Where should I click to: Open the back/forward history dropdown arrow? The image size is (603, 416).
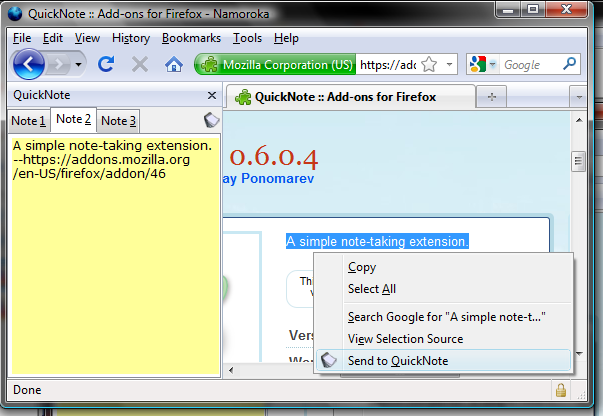(78, 64)
